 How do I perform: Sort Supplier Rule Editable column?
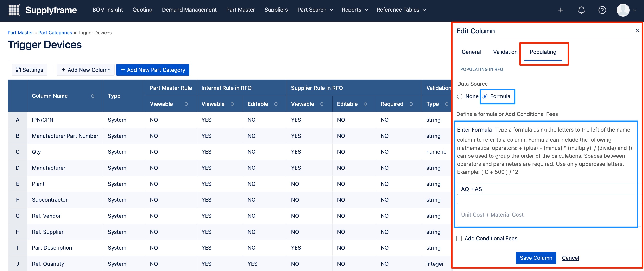tap(365, 104)
